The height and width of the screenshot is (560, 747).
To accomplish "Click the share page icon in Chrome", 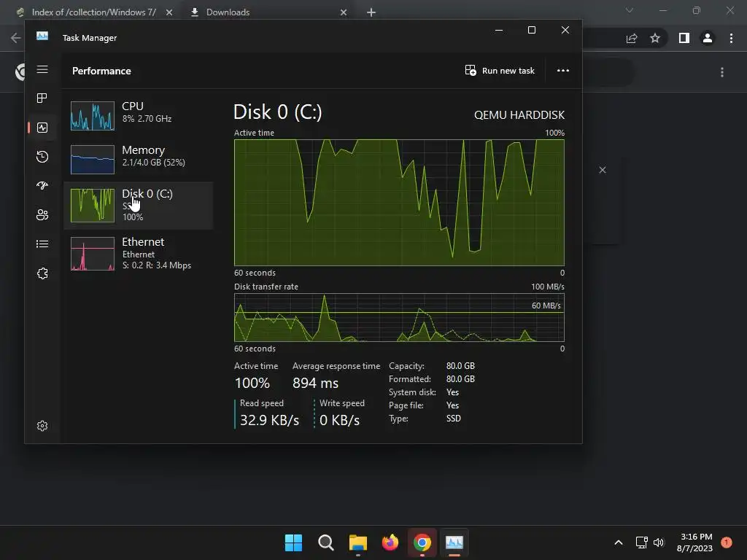I will [x=632, y=38].
